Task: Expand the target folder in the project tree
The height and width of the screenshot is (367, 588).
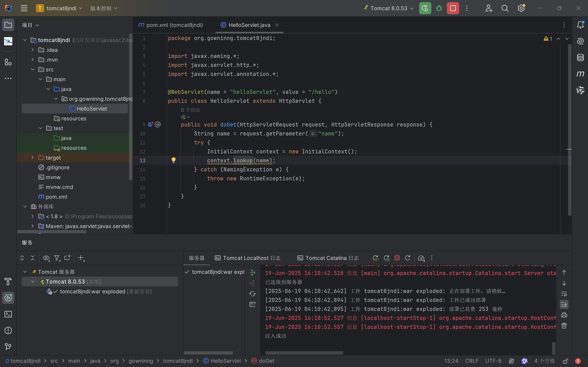Action: coord(32,157)
